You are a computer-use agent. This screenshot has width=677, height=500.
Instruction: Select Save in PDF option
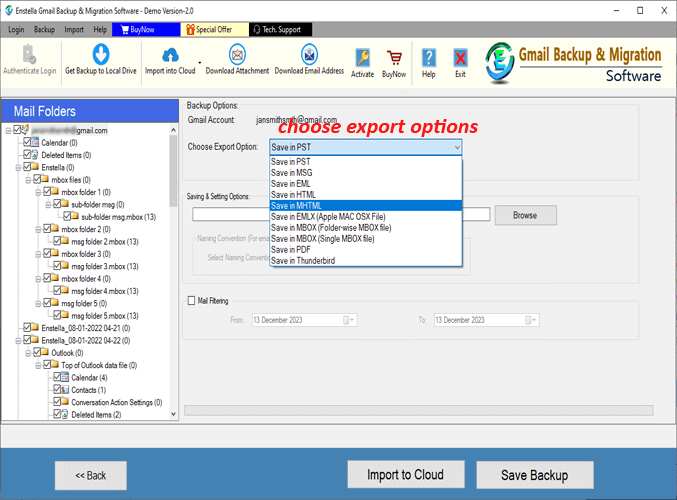point(366,250)
